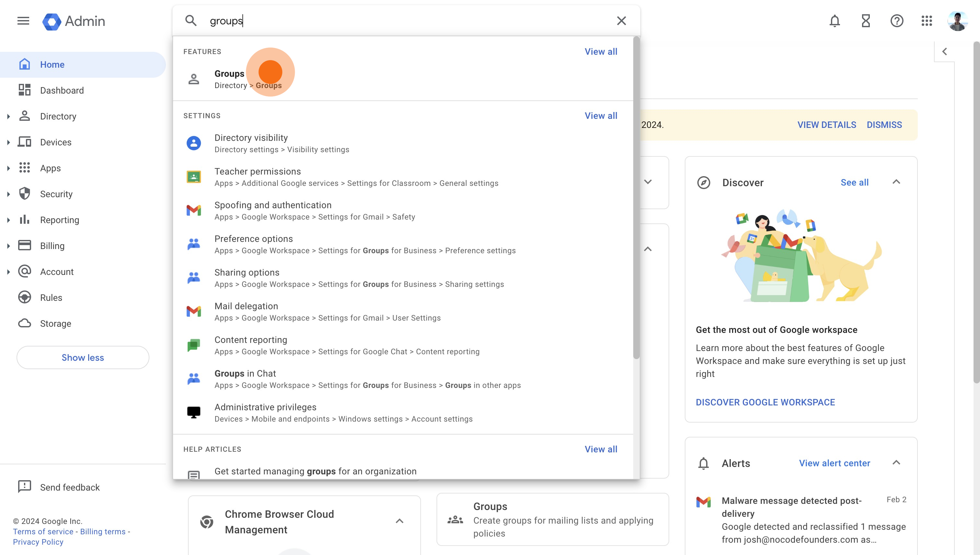Screen dimensions: 980x555
Task: Expand the Apps tree arrow
Action: 8,168
